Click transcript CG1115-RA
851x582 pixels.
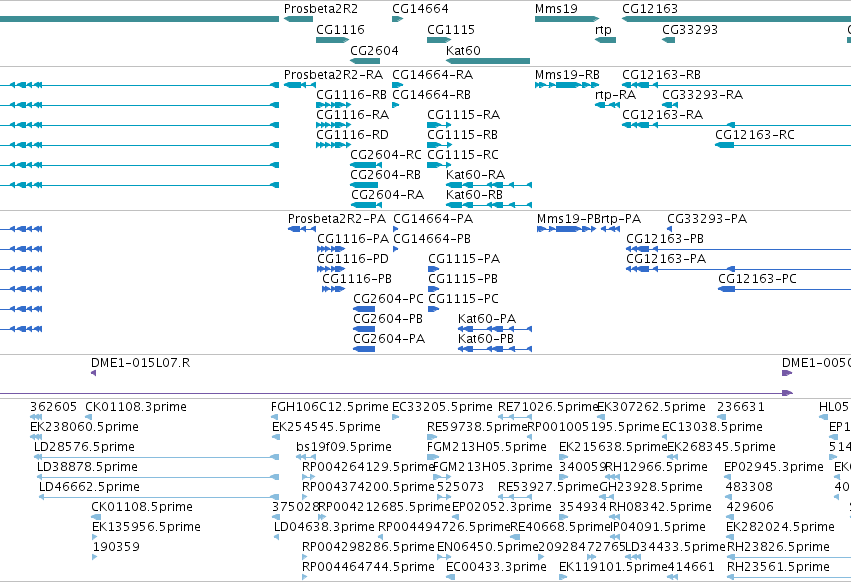[x=463, y=115]
